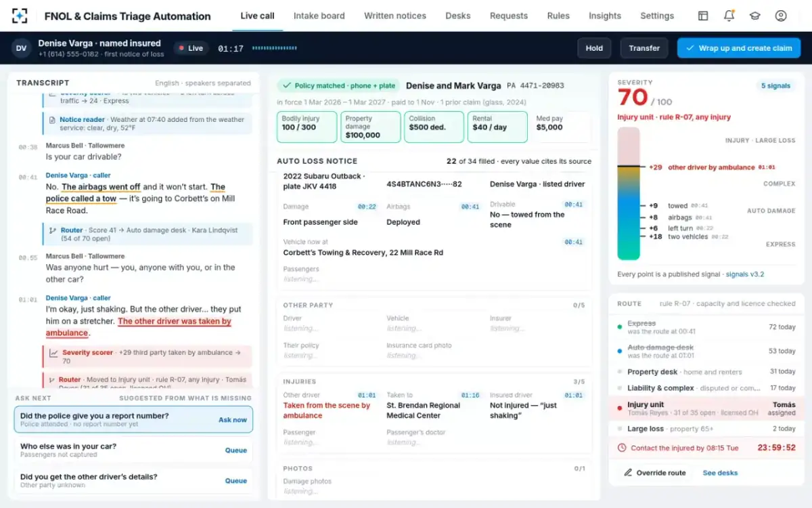Image resolution: width=812 pixels, height=508 pixels.
Task: Switch to the Live call tab
Action: coord(258,16)
